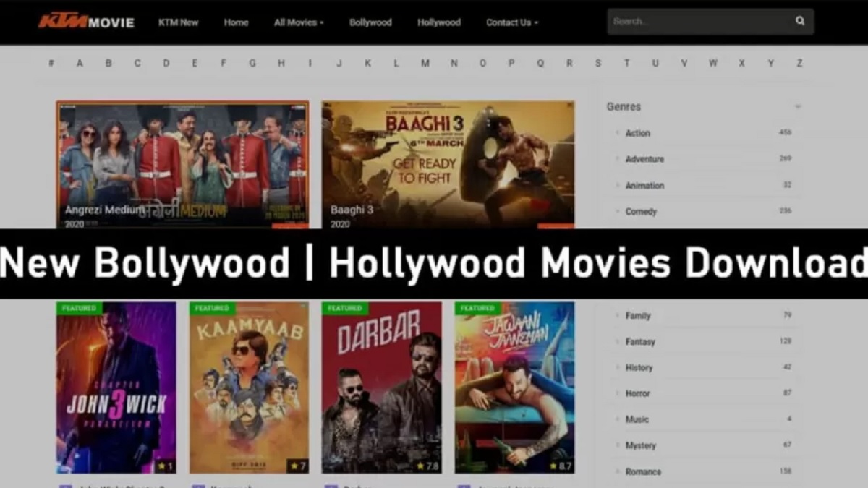The width and height of the screenshot is (868, 488).
Task: Click the star rating badge on Darbar
Action: click(x=429, y=466)
